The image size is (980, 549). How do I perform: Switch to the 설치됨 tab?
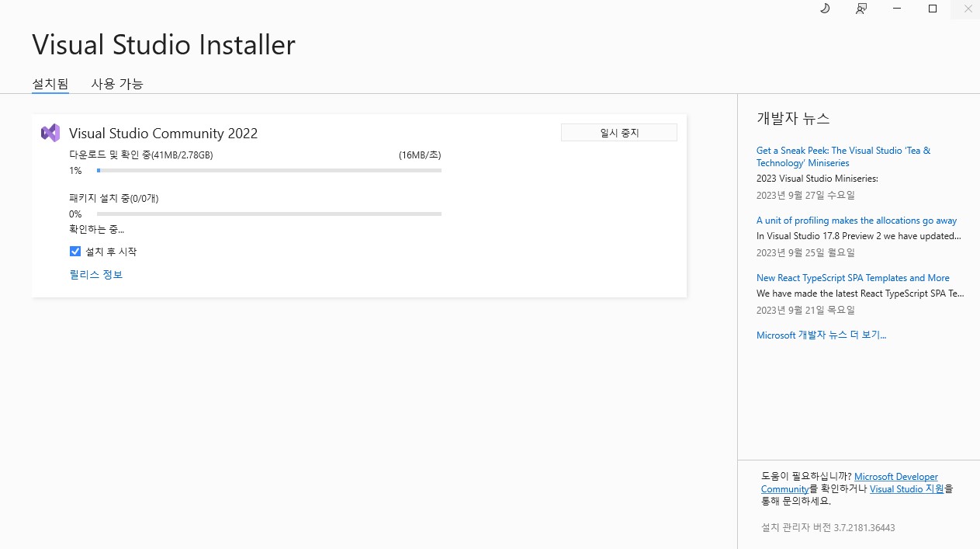(50, 84)
